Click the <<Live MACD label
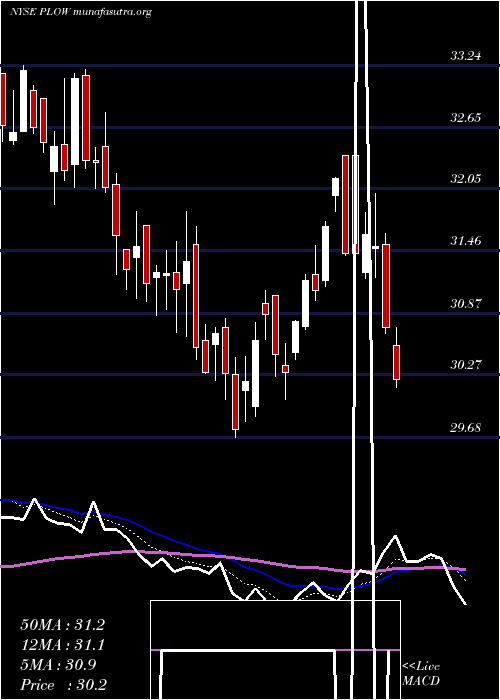 point(421,673)
